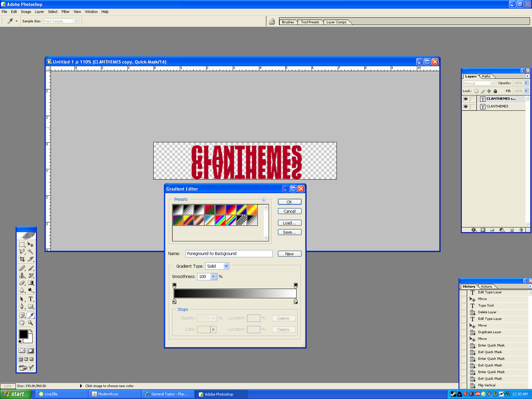Toggle lock position in Layers panel
The height and width of the screenshot is (399, 532).
pos(489,91)
